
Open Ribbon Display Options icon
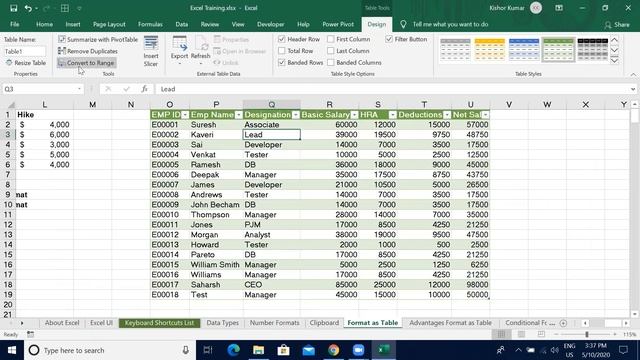[559, 8]
